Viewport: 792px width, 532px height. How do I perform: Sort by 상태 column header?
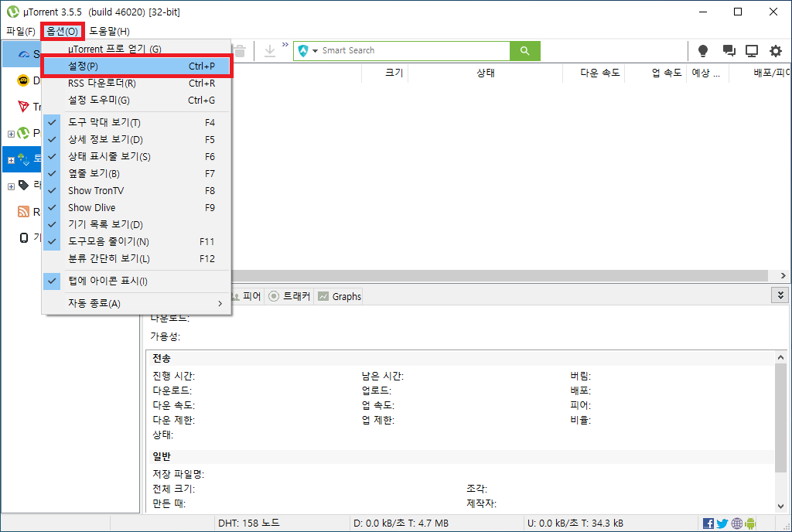click(x=486, y=73)
